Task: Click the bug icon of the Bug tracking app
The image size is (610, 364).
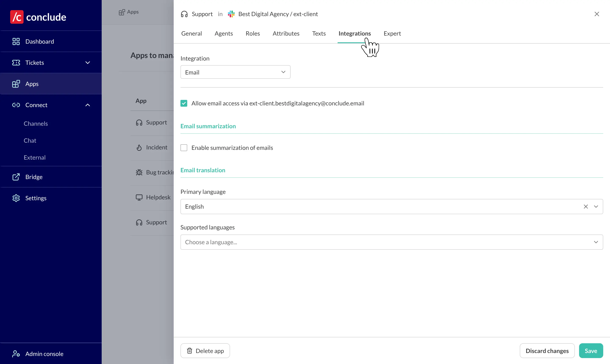Action: pyautogui.click(x=139, y=172)
